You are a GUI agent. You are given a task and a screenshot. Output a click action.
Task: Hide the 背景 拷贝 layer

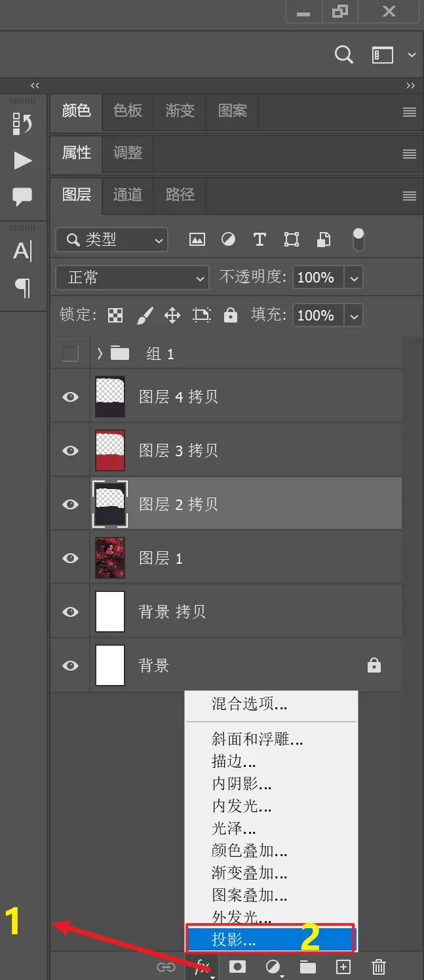tap(70, 612)
